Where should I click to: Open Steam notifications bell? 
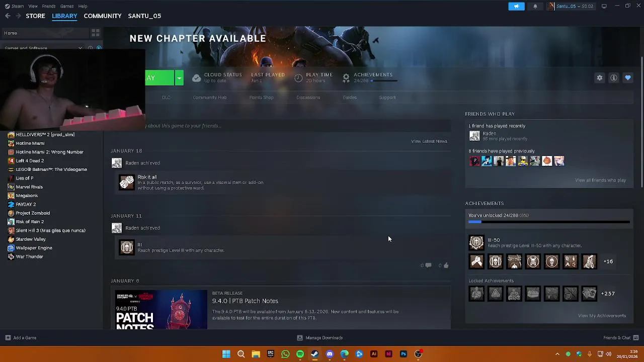tap(535, 6)
